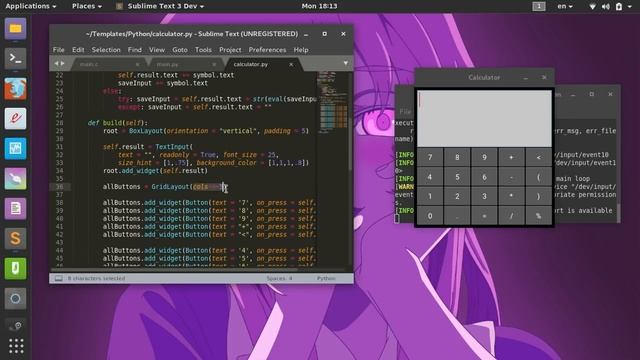
Task: Open the green clip app in the dock
Action: 16,269
